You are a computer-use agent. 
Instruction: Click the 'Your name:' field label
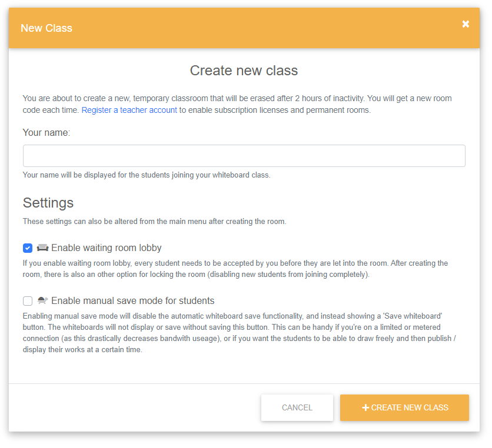tap(46, 133)
